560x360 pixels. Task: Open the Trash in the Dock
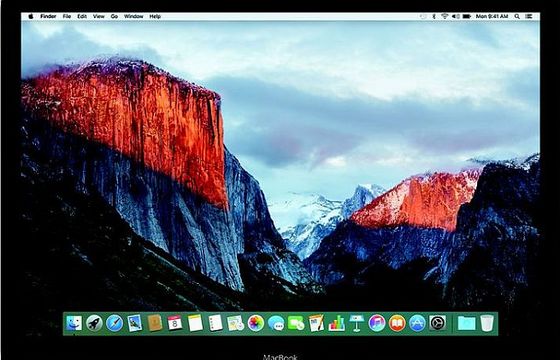tap(486, 323)
